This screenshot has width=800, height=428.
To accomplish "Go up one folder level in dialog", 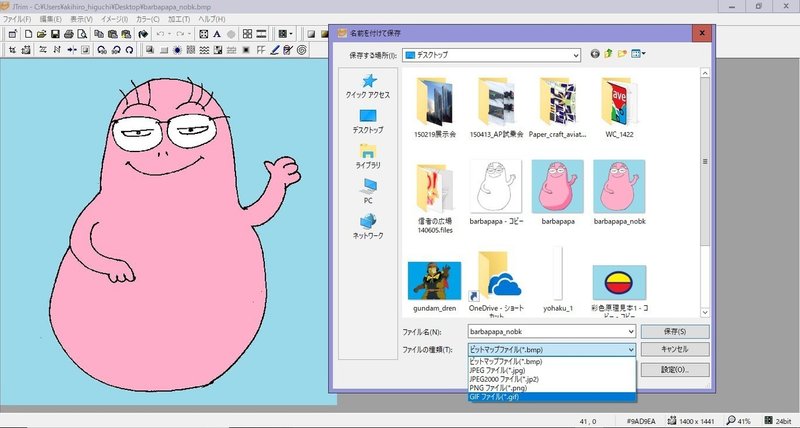I will click(608, 54).
